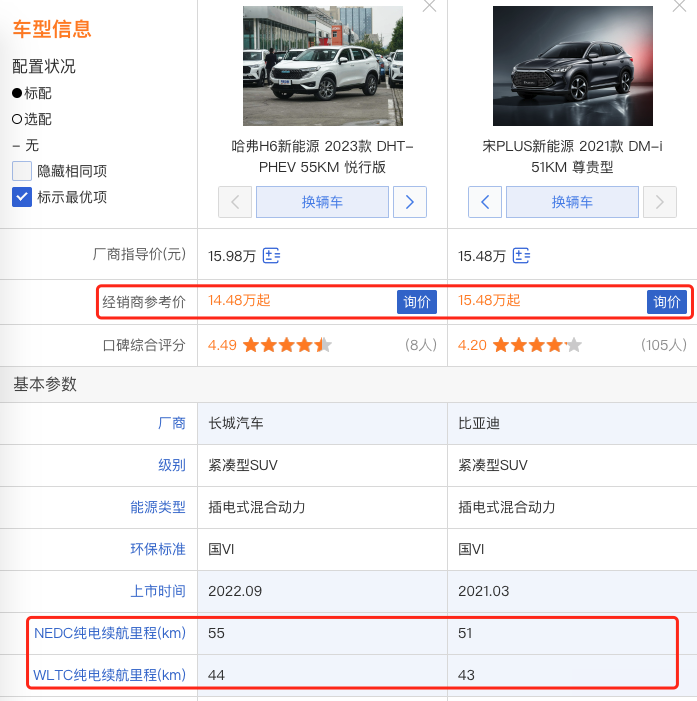697x701 pixels.
Task: Show previous trim arrow for 宋PLUS新能源
Action: pos(485,202)
